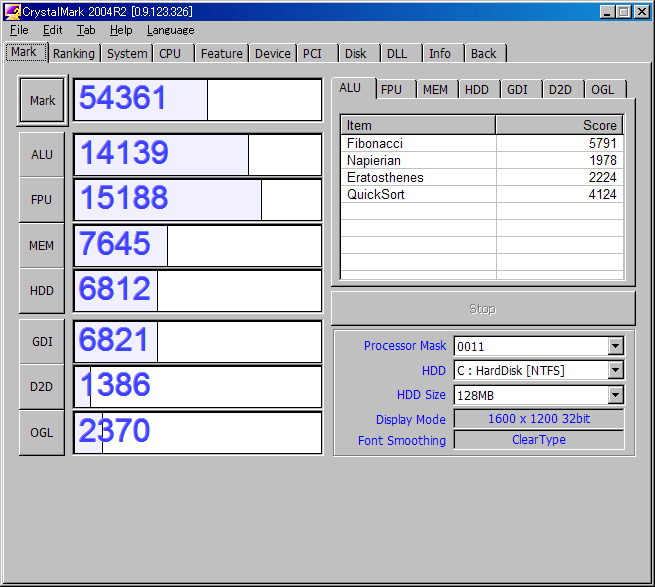
Task: Click the CrystalMark app icon in title bar
Action: click(13, 12)
